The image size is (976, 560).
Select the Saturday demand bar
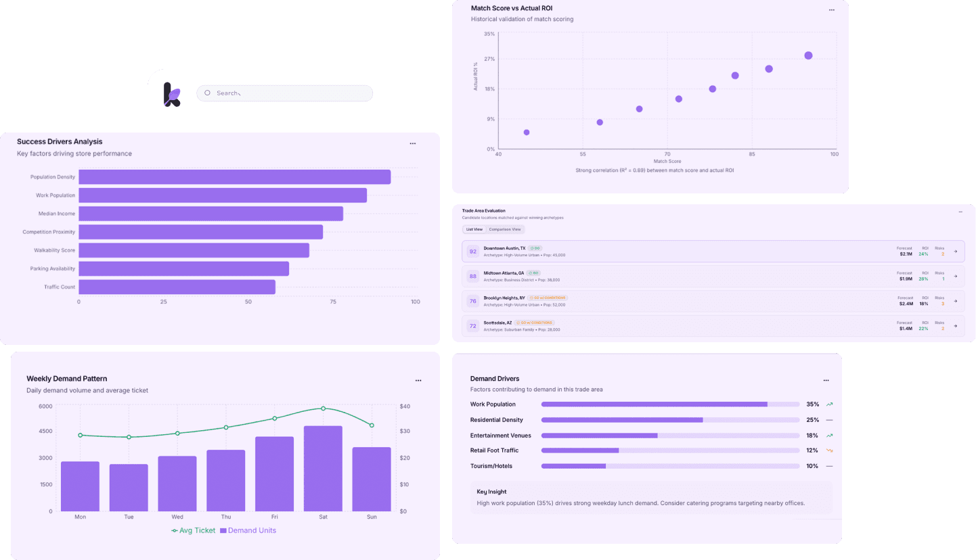click(x=323, y=469)
